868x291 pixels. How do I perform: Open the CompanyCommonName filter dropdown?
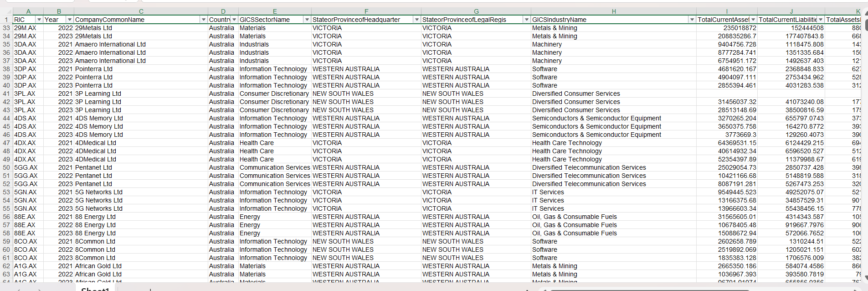point(204,20)
